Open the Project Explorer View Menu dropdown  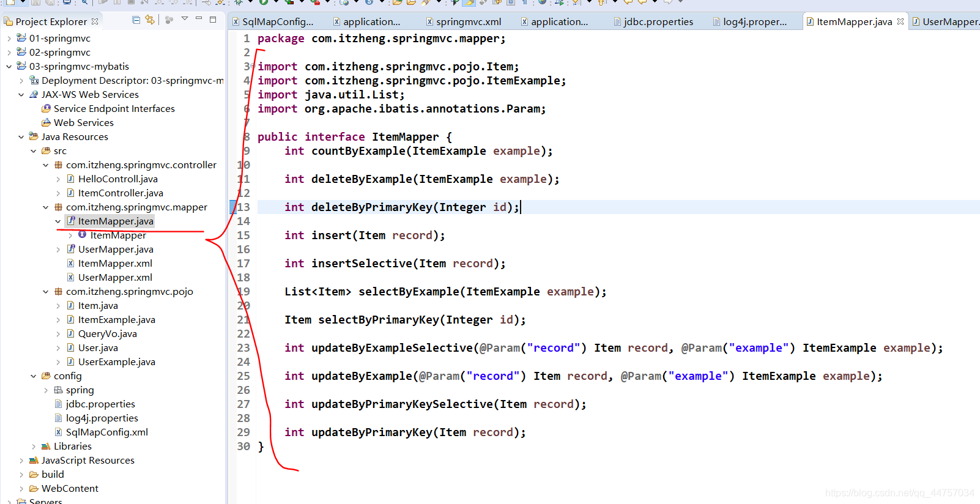185,19
